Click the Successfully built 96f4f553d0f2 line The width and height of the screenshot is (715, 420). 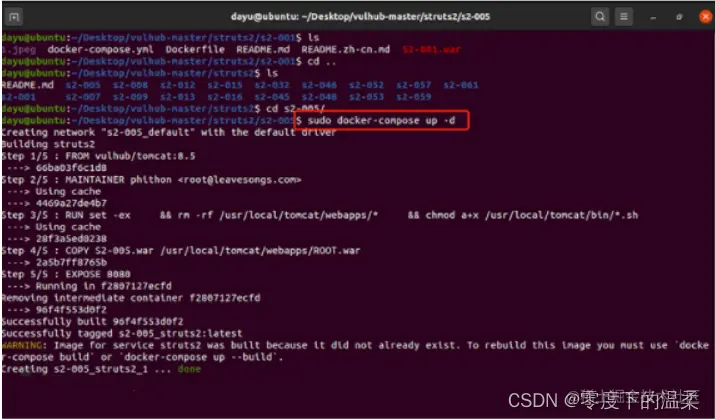click(92, 321)
